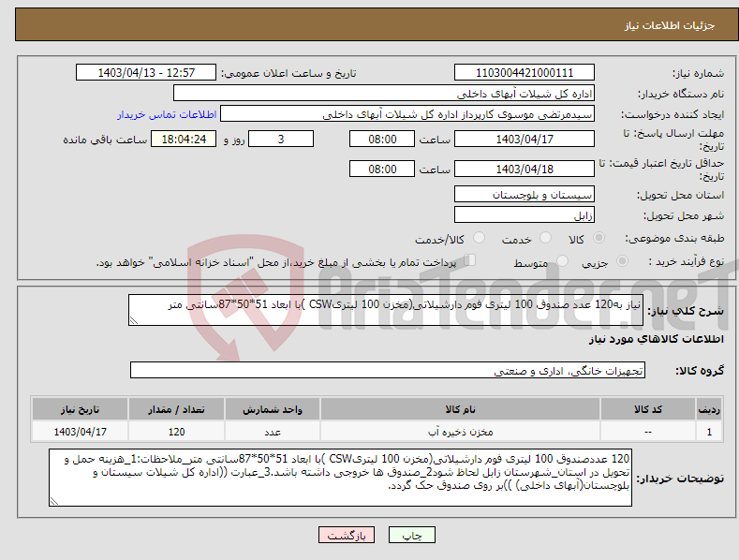Click the price validity date 1403/04/18 field

click(x=525, y=169)
